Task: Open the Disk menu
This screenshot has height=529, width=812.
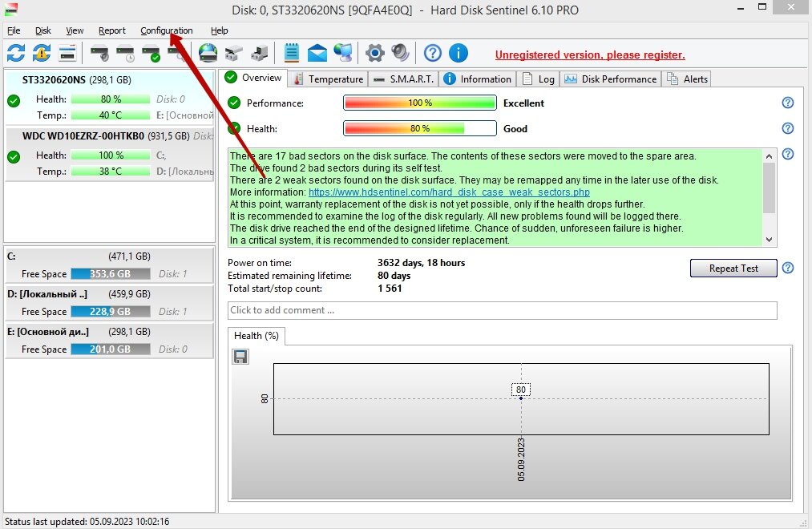Action: point(43,30)
